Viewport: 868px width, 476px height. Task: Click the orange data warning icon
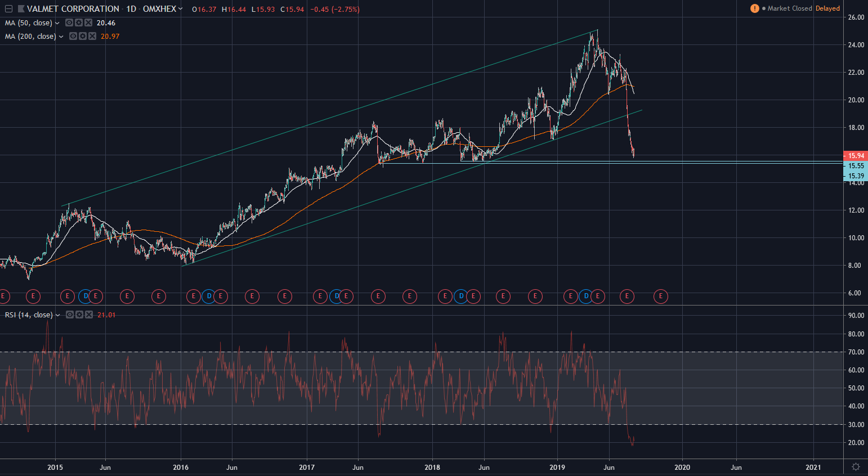(x=754, y=8)
